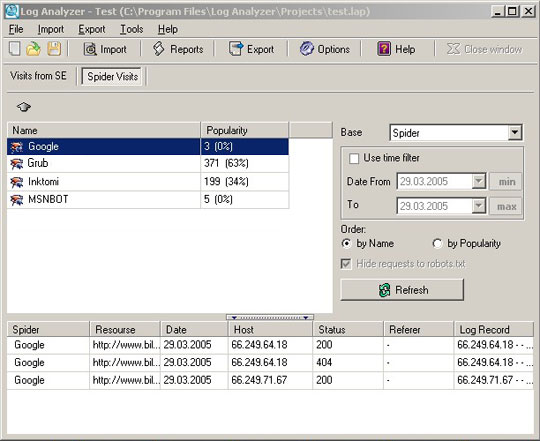Image resolution: width=540 pixels, height=441 pixels.
Task: Click the Host column header
Action: pos(270,329)
